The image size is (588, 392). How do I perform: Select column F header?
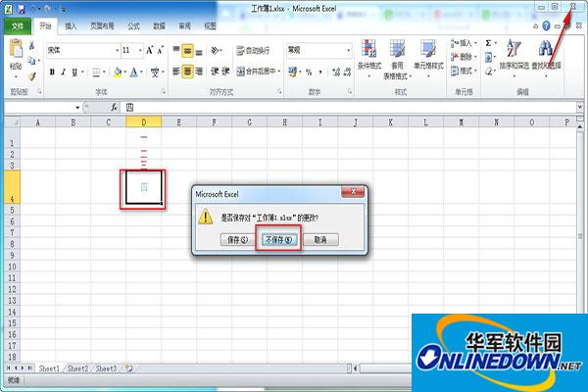(214, 122)
